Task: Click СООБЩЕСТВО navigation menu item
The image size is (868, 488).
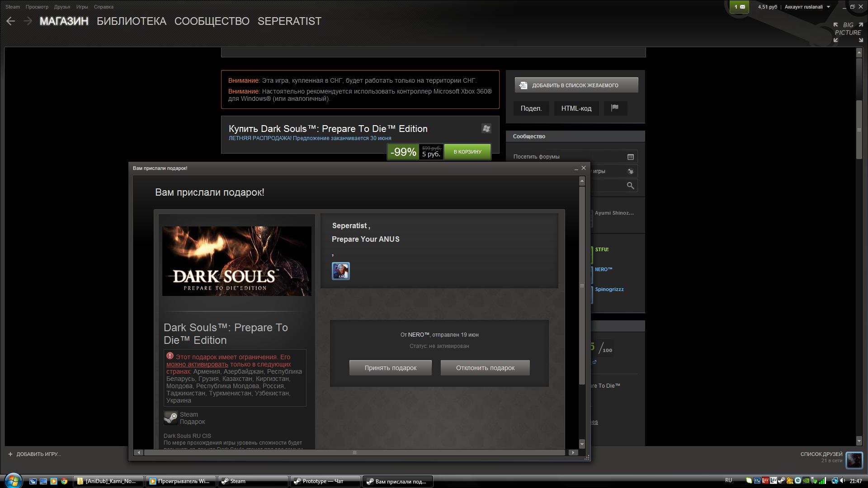Action: click(x=212, y=21)
